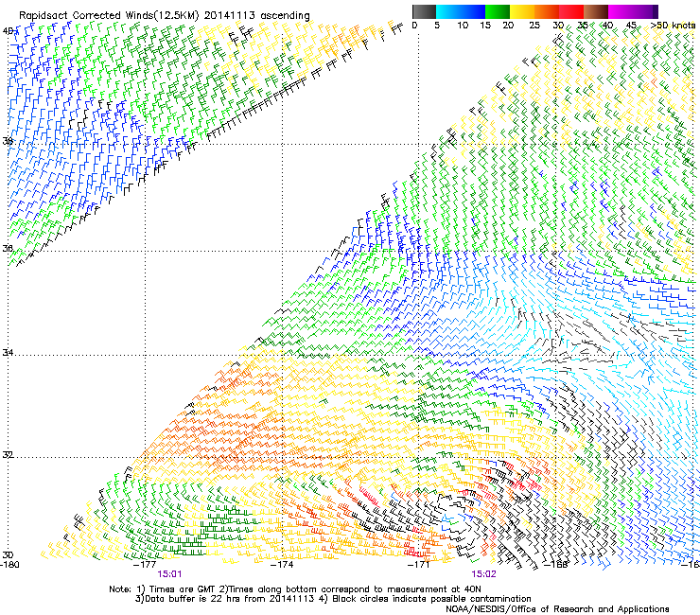Viewport: 700px width, 615px height.
Task: Click the purple '15:02' time label
Action: click(484, 574)
